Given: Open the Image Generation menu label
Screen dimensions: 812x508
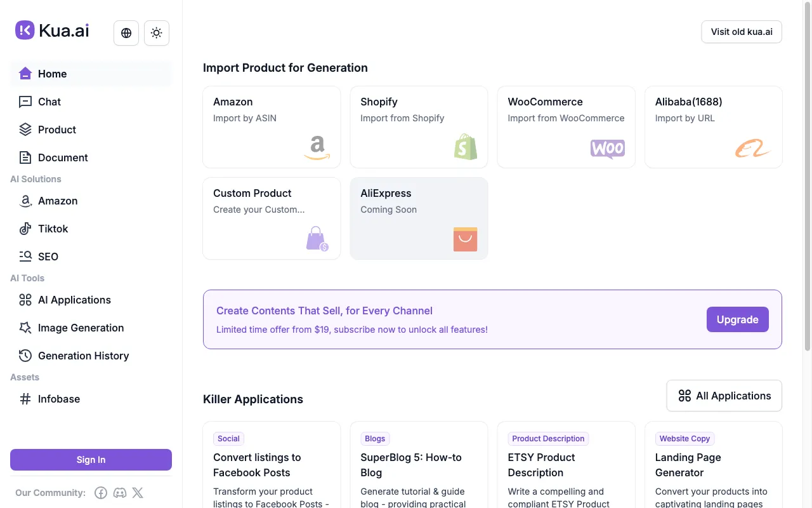Looking at the screenshot, I should [x=81, y=328].
